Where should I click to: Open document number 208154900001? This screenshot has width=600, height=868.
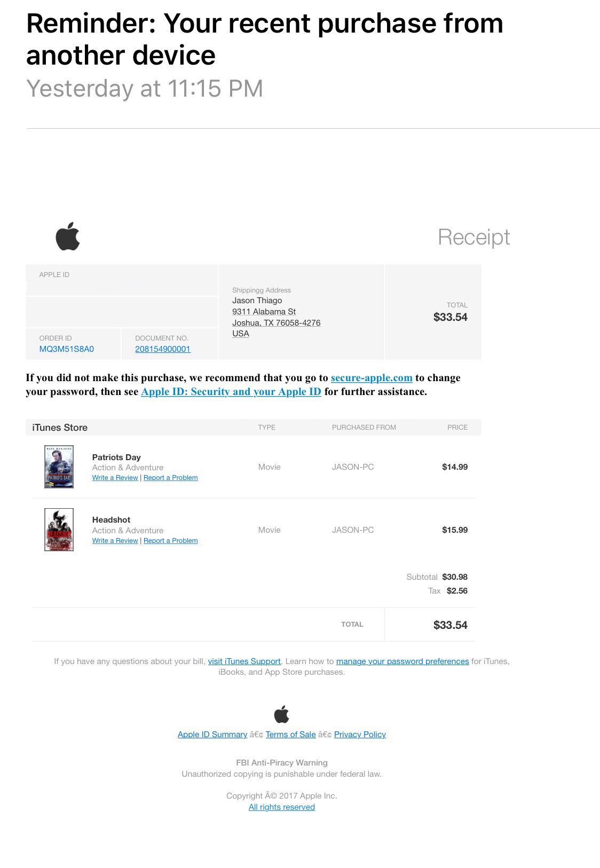tap(163, 349)
